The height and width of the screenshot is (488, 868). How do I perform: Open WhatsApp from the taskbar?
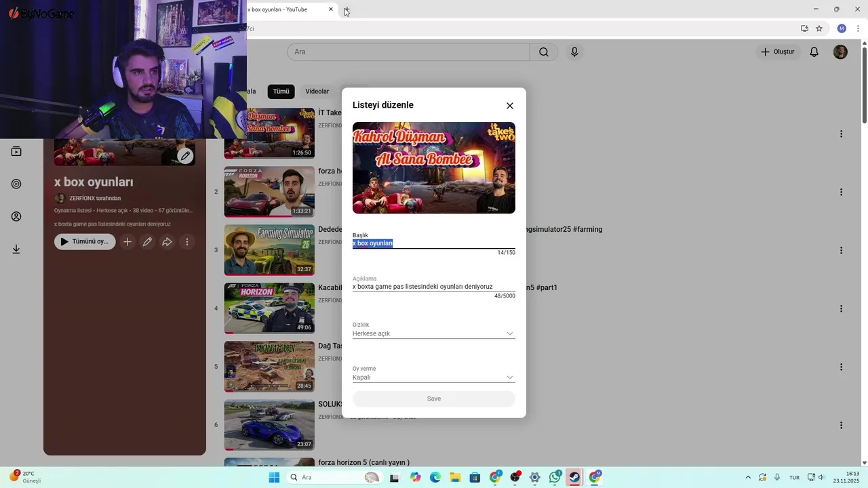coord(555,477)
